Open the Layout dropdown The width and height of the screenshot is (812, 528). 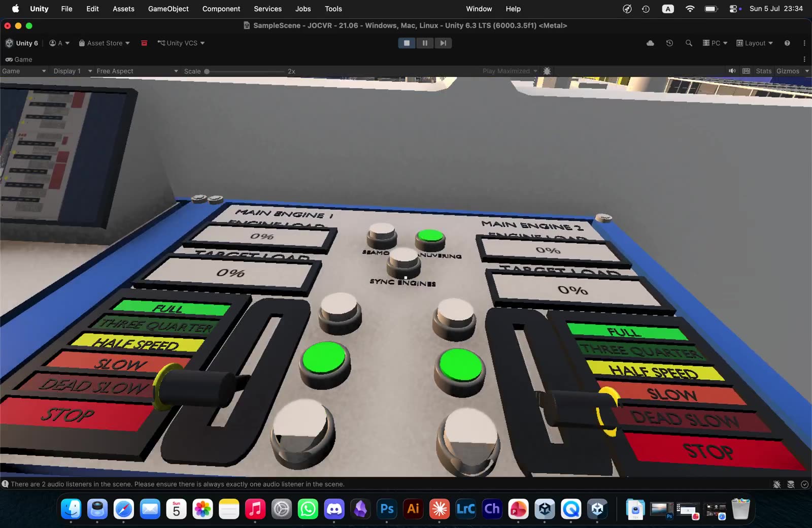point(755,43)
